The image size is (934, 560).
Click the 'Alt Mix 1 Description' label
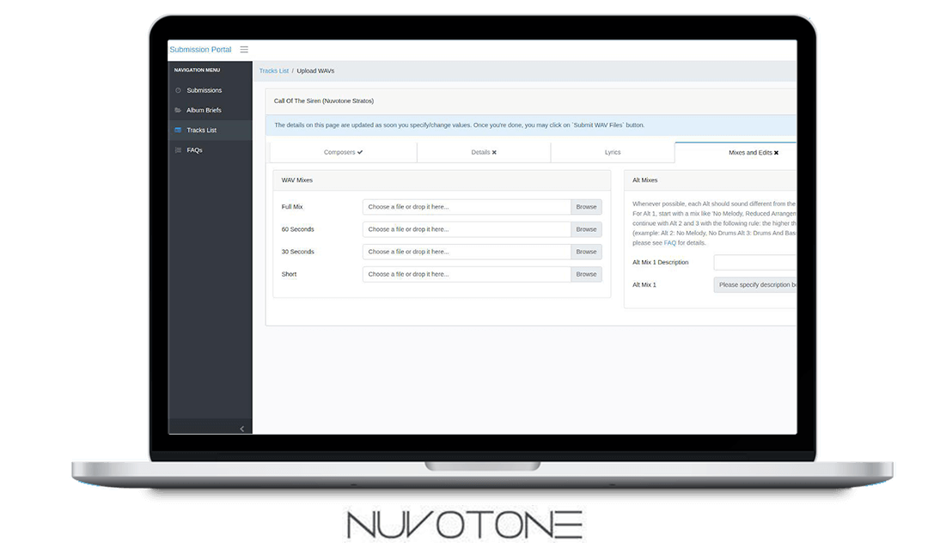661,263
